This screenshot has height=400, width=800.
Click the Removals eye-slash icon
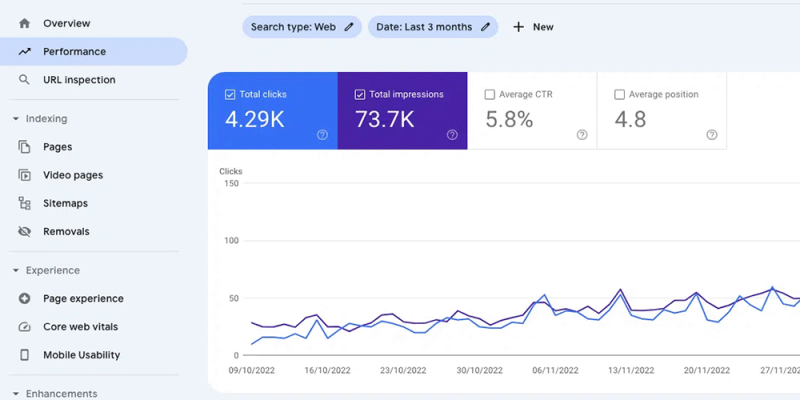pyautogui.click(x=24, y=231)
